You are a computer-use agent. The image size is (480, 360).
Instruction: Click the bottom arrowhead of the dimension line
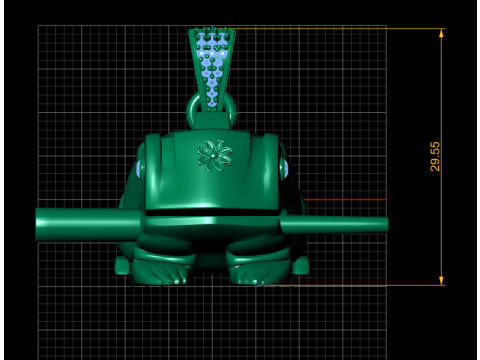(x=441, y=280)
